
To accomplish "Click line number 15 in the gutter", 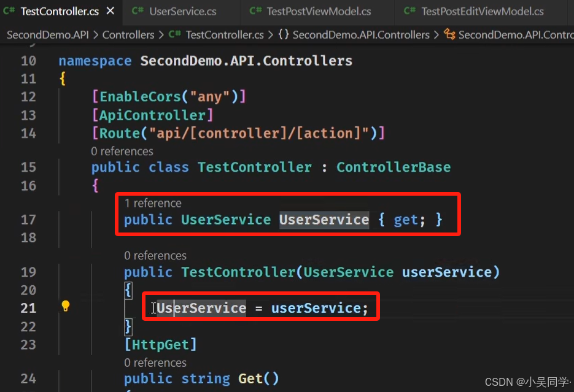I will [x=28, y=167].
